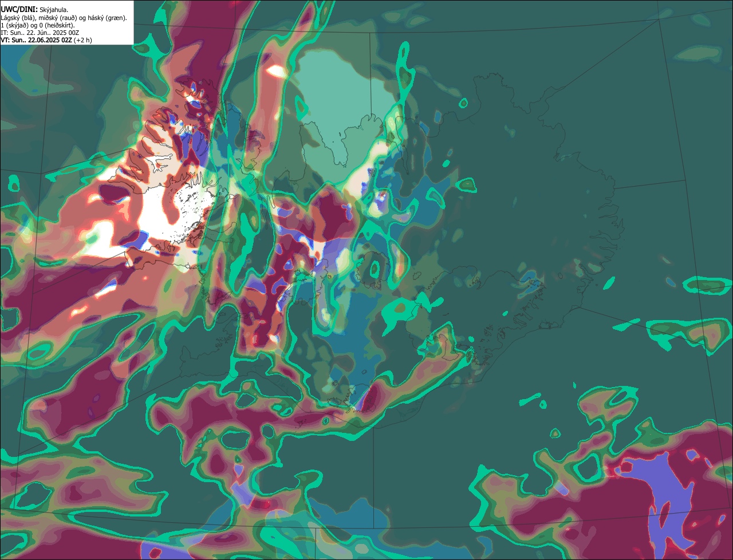This screenshot has width=733, height=560.
Task: Select the 'IT: Sun.. 22. Jún.. 2025 00Z' line
Action: coord(40,33)
